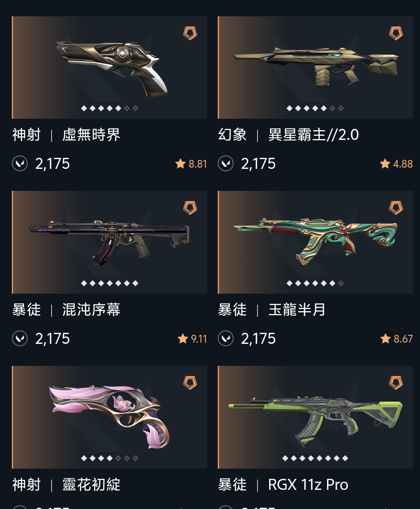Click Valorant Points icon under 虛無時界

click(x=20, y=164)
